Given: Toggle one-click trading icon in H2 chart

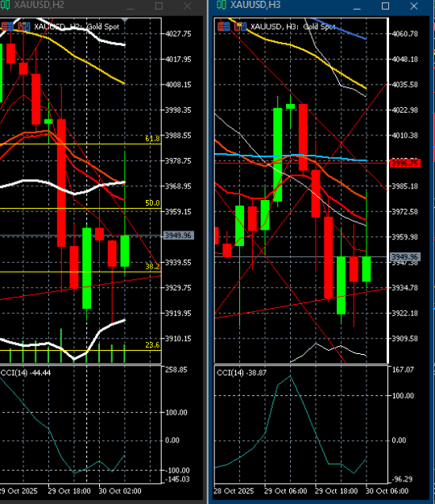Looking at the screenshot, I should (24, 27).
